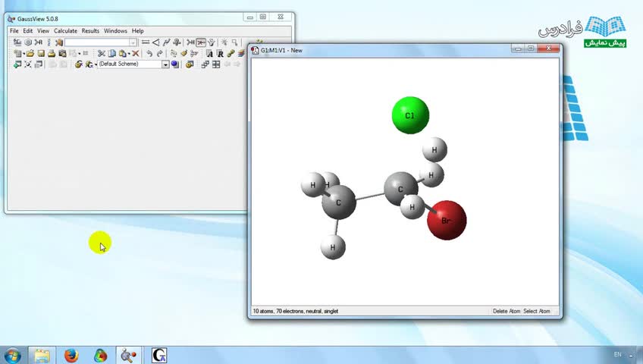Click 'Delete Atom' in the status bar
This screenshot has height=364, width=643.
(506, 311)
